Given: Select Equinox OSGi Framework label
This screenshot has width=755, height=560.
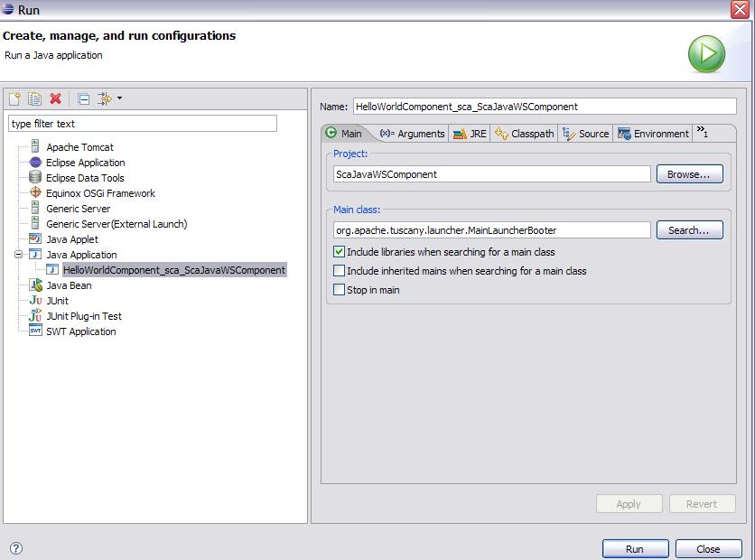Looking at the screenshot, I should point(100,193).
